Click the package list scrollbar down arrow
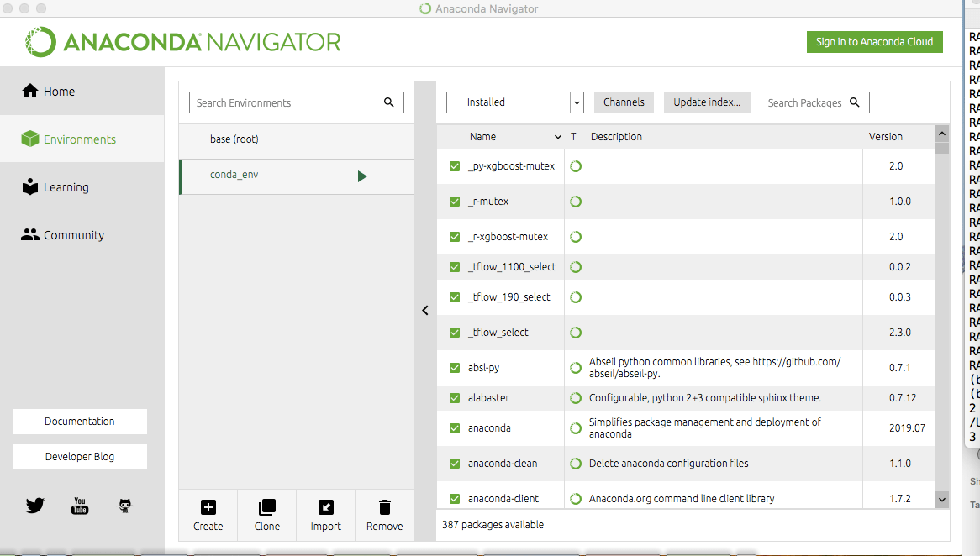Viewport: 980px width, 556px height. pyautogui.click(x=941, y=499)
